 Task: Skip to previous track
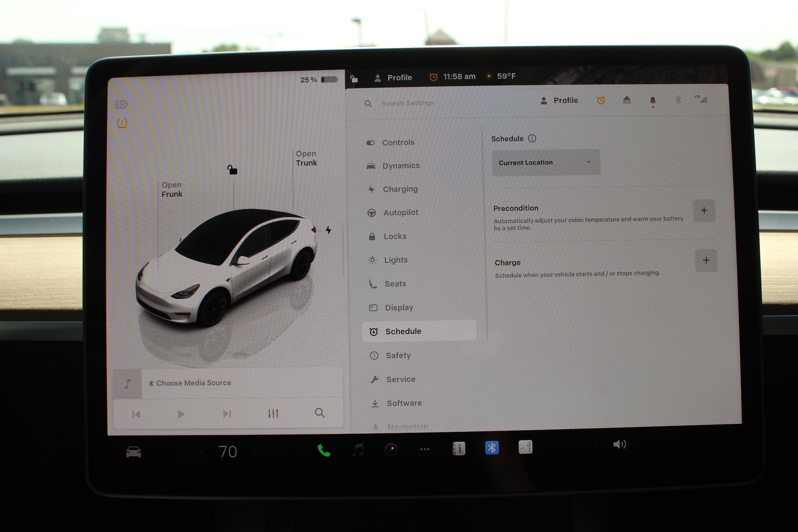tap(136, 415)
